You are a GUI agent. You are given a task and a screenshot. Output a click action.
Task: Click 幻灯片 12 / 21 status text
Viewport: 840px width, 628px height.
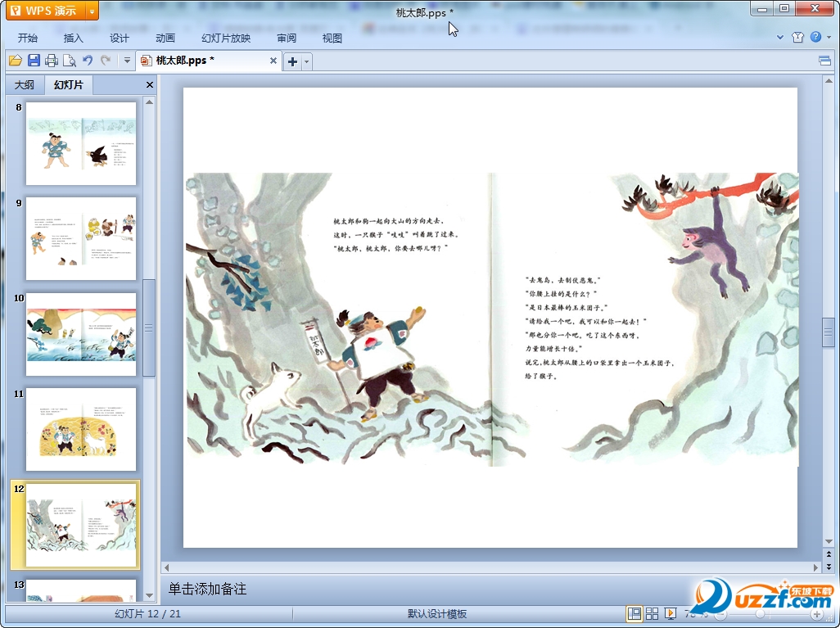(147, 613)
